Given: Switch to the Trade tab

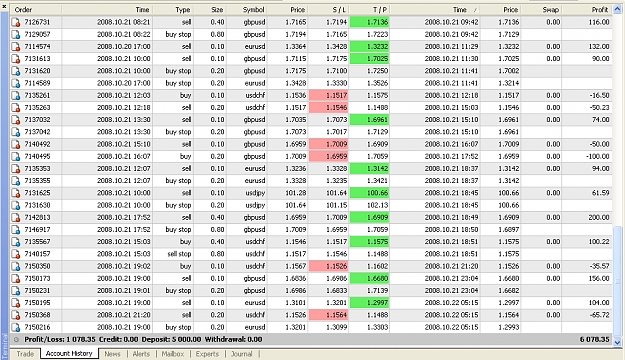Looking at the screenshot, I should (25, 354).
